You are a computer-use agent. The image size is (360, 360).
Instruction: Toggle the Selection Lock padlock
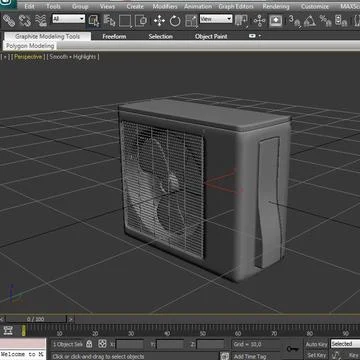(89, 344)
